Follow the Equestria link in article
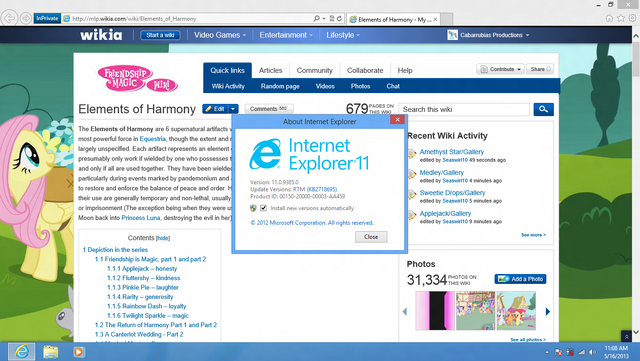 [153, 139]
